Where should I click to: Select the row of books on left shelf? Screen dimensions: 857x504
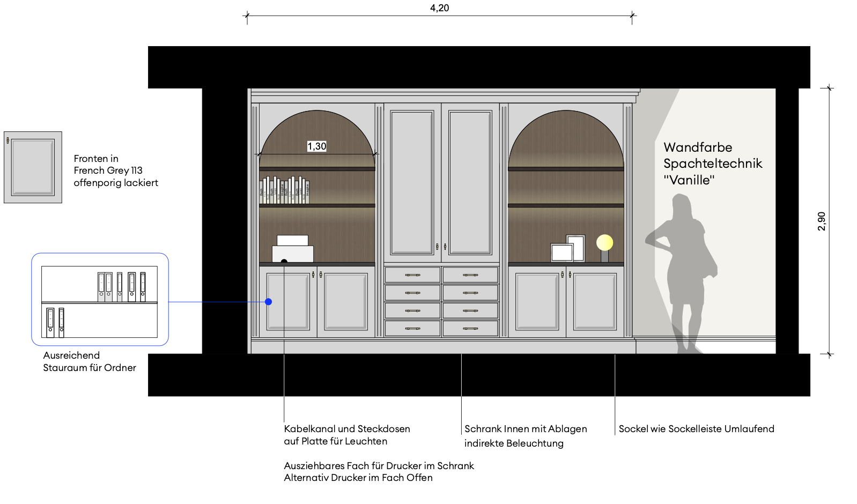coord(284,190)
